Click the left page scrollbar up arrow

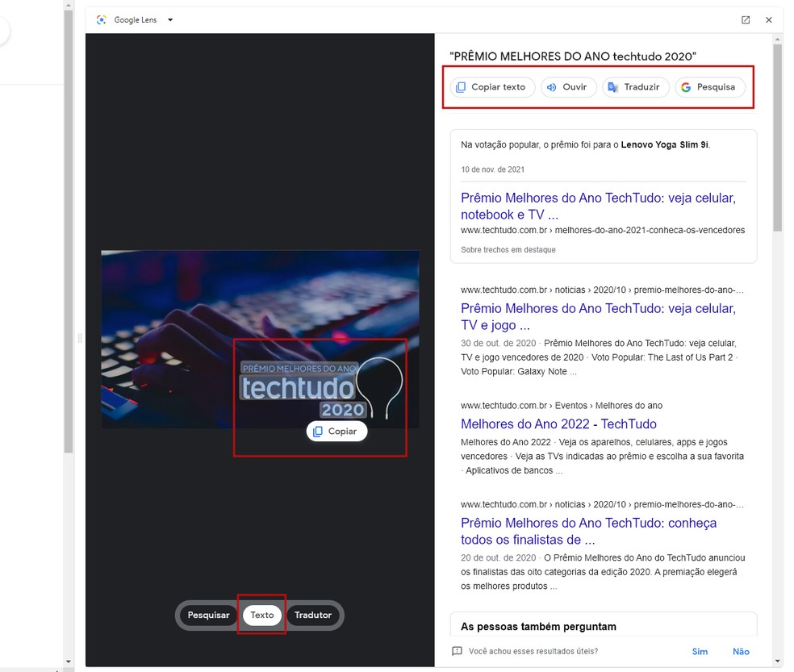click(x=69, y=5)
